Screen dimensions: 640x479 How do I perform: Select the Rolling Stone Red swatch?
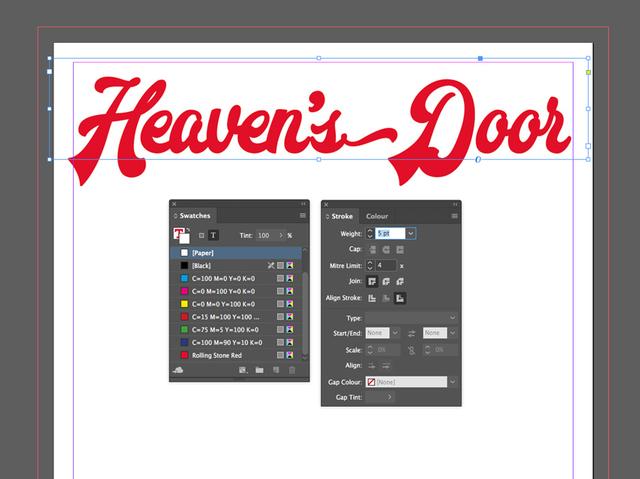[x=237, y=355]
